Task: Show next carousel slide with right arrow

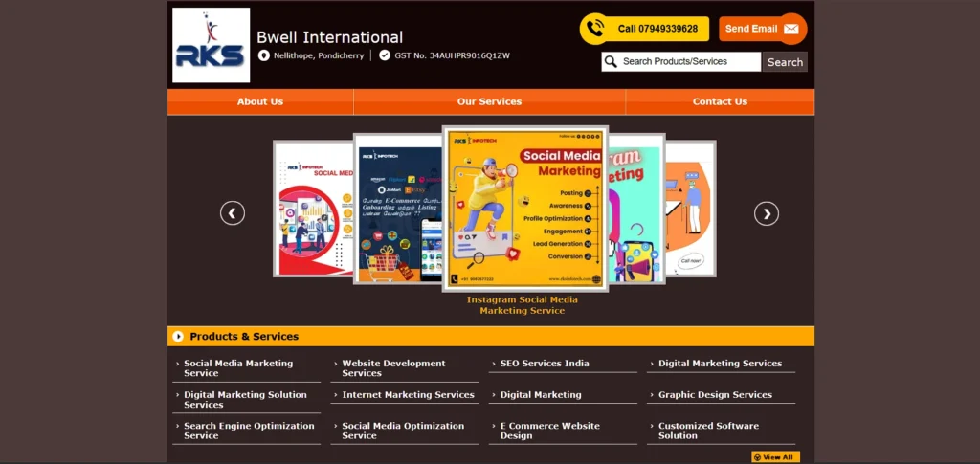Action: click(x=767, y=213)
